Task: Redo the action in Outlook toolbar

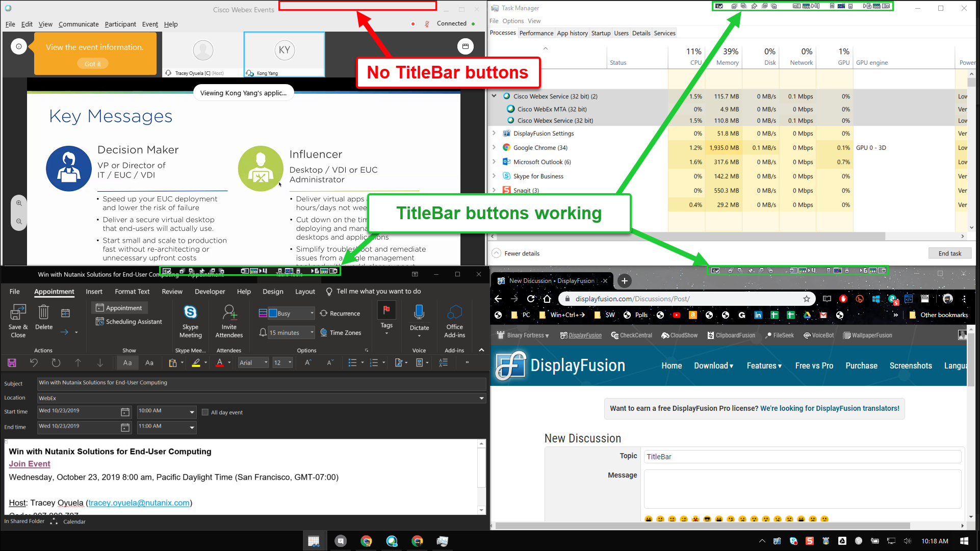Action: (56, 363)
